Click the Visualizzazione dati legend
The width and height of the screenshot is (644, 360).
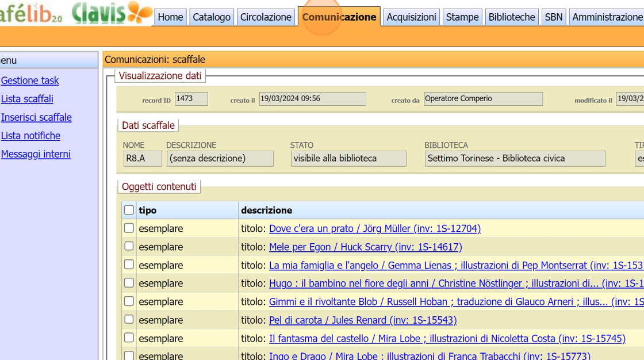(x=160, y=75)
